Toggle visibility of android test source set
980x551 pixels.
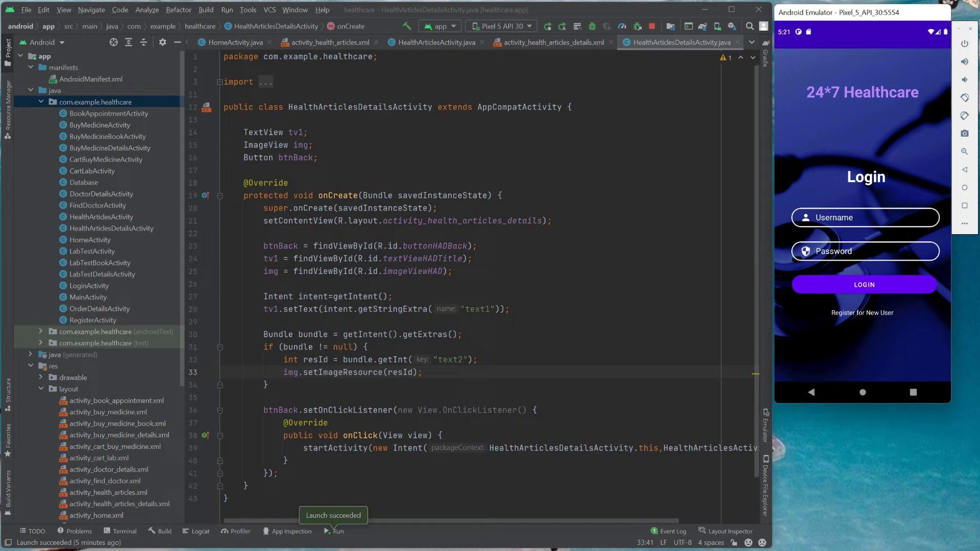[40, 332]
